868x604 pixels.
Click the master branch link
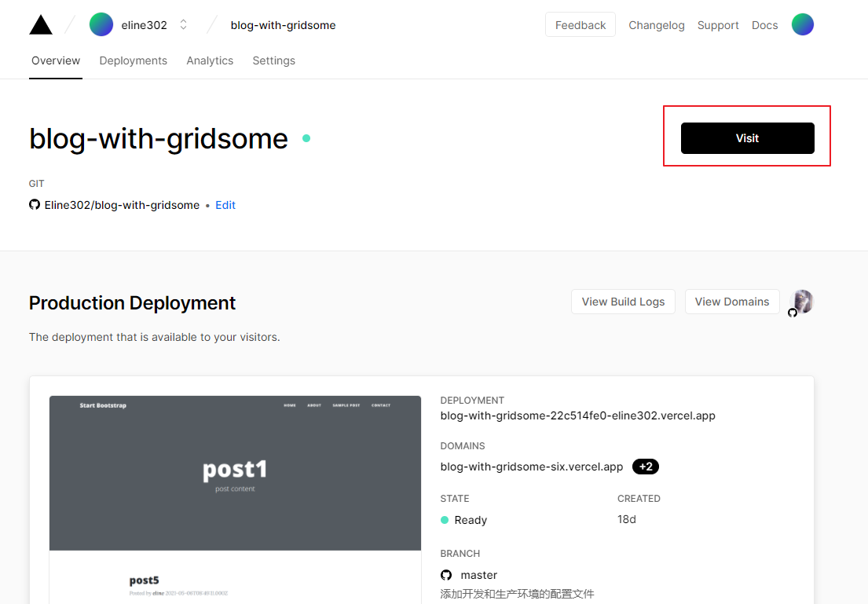click(x=479, y=575)
